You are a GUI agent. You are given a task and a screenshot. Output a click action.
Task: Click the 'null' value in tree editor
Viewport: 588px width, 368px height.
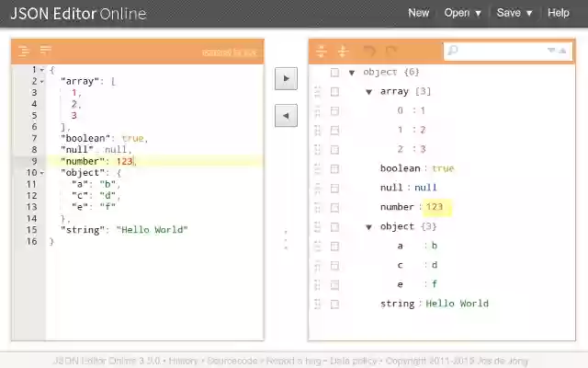click(x=425, y=188)
